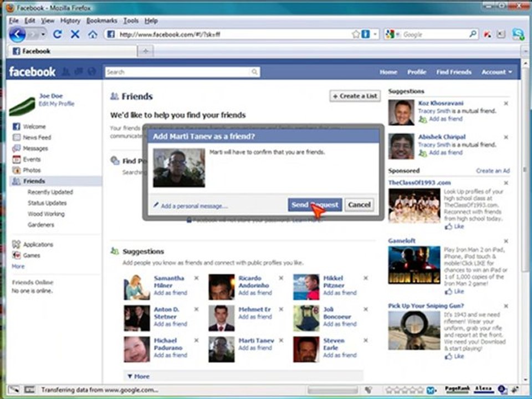Remove Marti Tanev suggestion with X
Viewport: 532px width, 399px height.
pos(282,340)
